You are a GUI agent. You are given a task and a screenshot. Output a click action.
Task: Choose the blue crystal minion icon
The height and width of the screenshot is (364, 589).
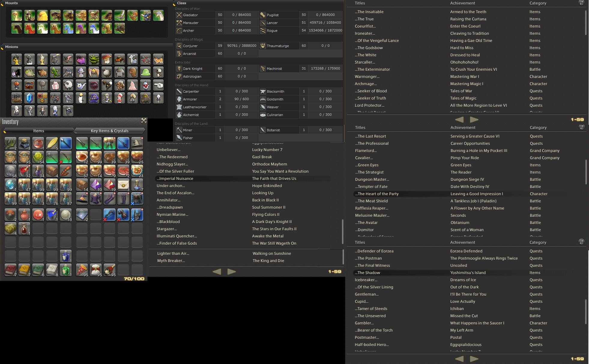[29, 98]
